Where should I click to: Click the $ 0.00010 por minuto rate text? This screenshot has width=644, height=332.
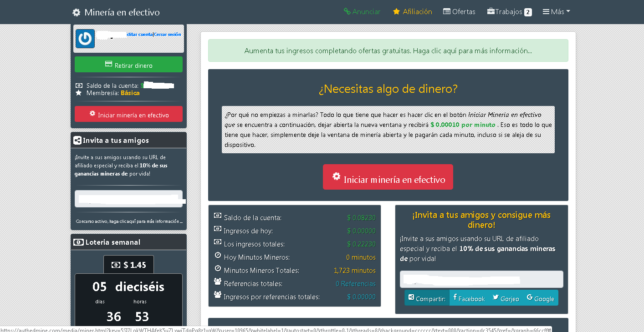coord(463,125)
